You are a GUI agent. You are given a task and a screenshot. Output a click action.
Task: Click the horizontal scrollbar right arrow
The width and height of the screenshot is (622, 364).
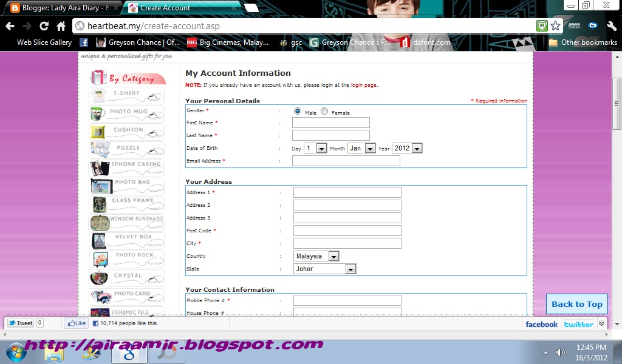pyautogui.click(x=606, y=334)
